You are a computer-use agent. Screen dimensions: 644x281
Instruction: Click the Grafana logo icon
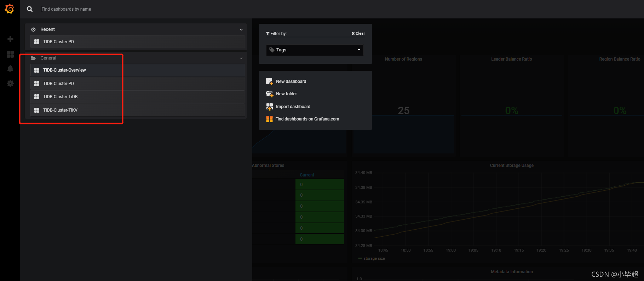pos(10,9)
